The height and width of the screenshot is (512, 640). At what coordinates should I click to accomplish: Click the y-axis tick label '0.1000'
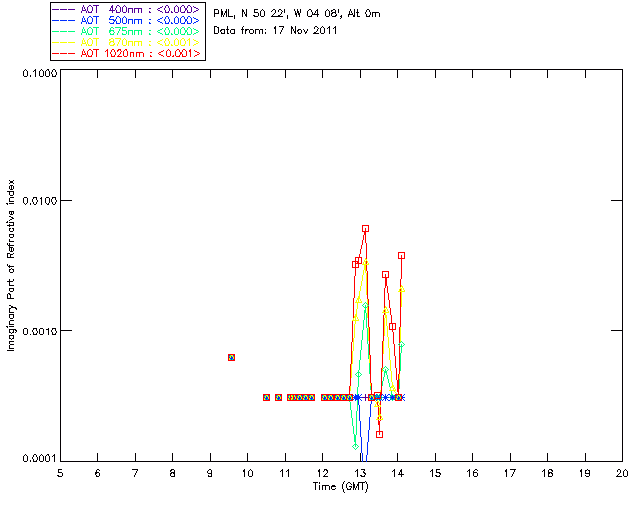click(39, 73)
